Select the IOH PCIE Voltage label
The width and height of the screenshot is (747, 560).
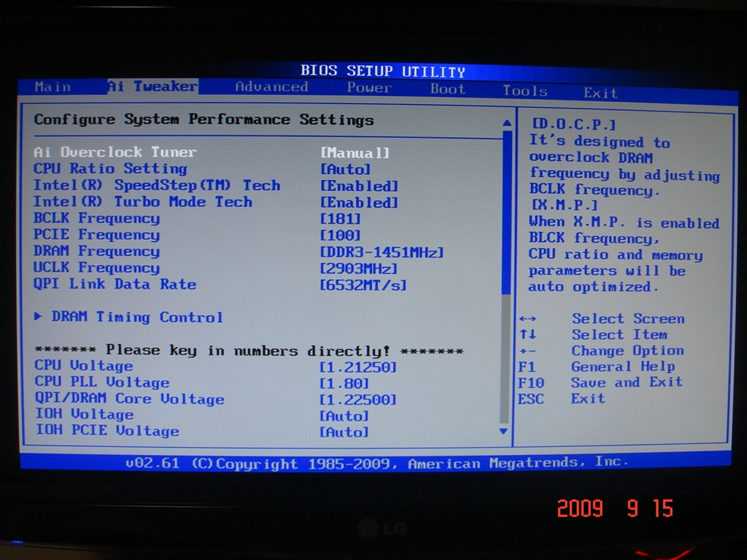point(107,430)
